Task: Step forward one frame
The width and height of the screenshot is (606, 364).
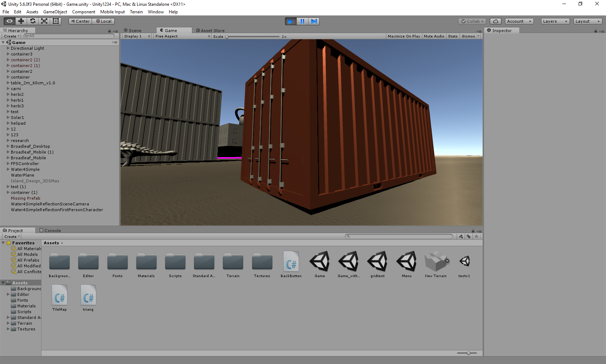Action: point(314,21)
